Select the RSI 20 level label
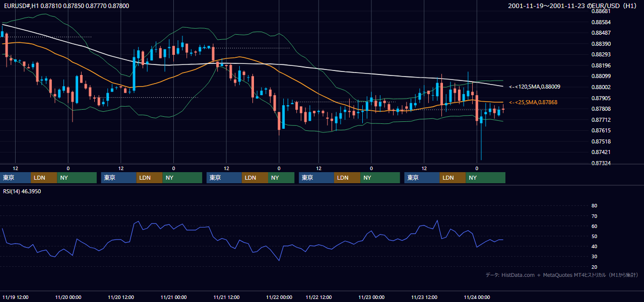Viewport: 644px width, 302px height. click(594, 267)
